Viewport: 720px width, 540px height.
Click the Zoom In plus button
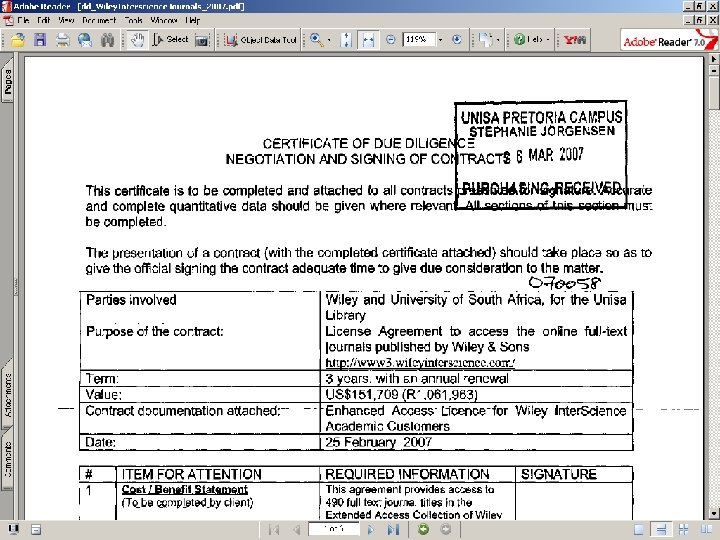point(456,39)
